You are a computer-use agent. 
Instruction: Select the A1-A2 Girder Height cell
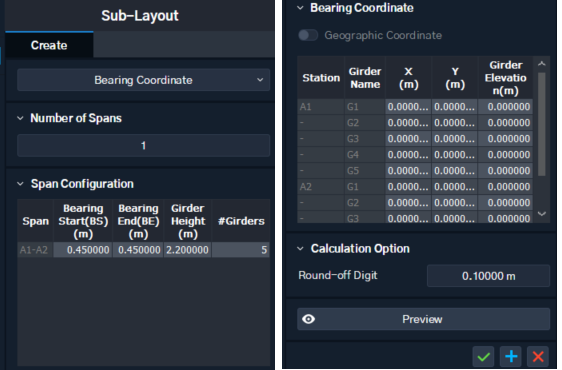[187, 250]
